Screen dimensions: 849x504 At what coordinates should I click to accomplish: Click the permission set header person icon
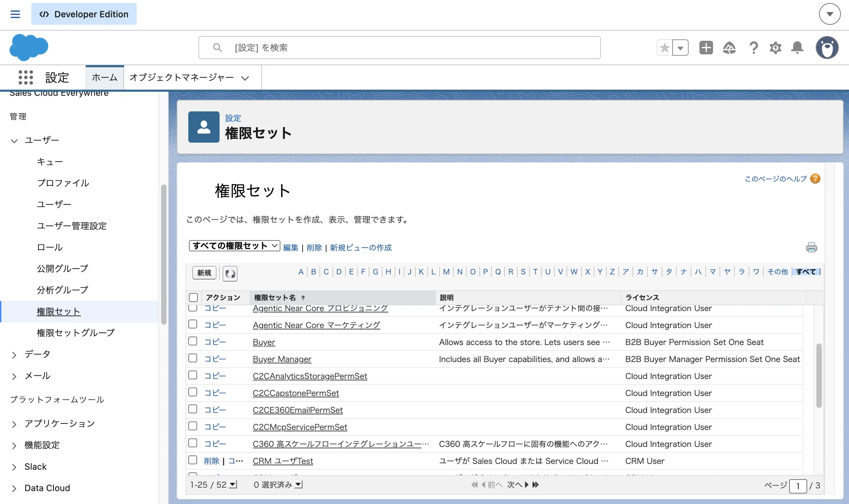point(204,127)
